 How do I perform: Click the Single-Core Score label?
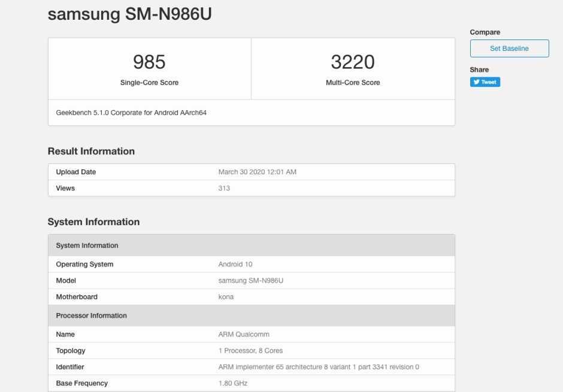click(x=149, y=83)
